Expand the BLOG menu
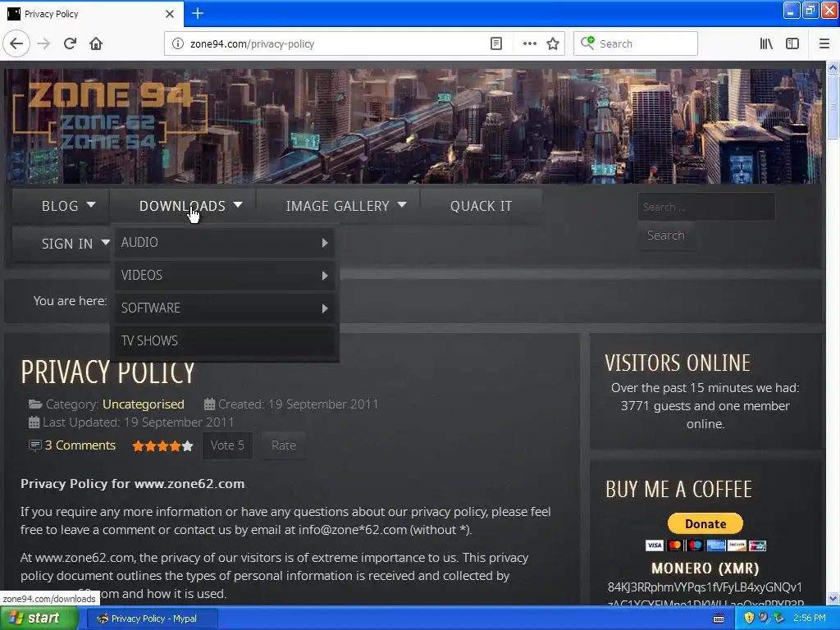This screenshot has height=630, width=840. tap(60, 206)
